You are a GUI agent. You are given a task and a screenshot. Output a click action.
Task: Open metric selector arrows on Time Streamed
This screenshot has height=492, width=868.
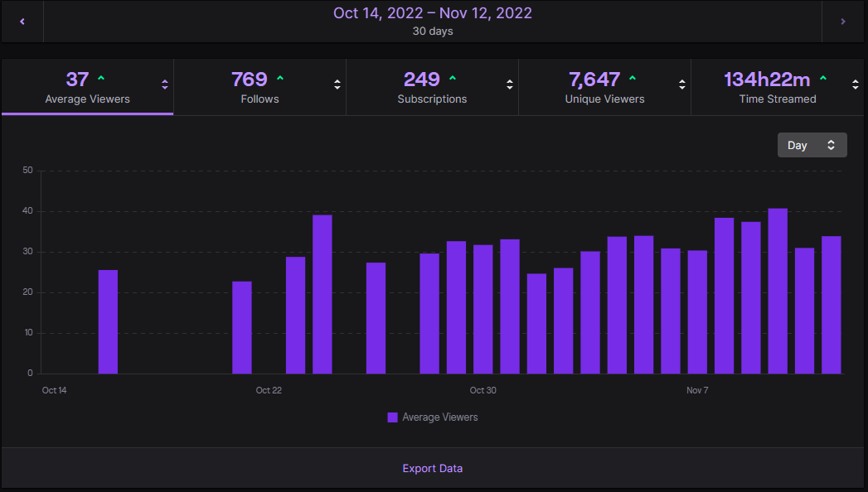pyautogui.click(x=856, y=84)
